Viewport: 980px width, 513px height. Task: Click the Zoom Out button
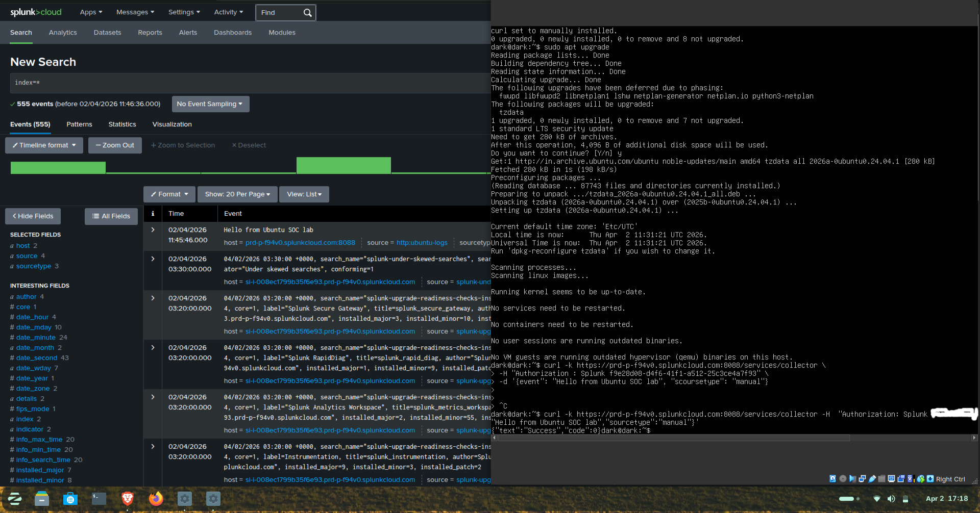(115, 145)
